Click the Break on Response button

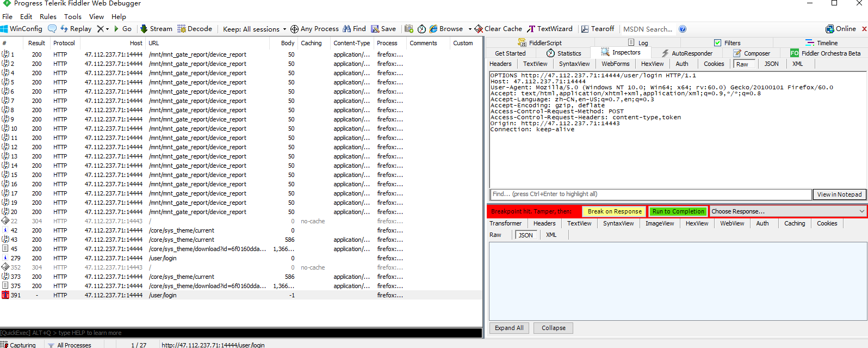tap(615, 211)
